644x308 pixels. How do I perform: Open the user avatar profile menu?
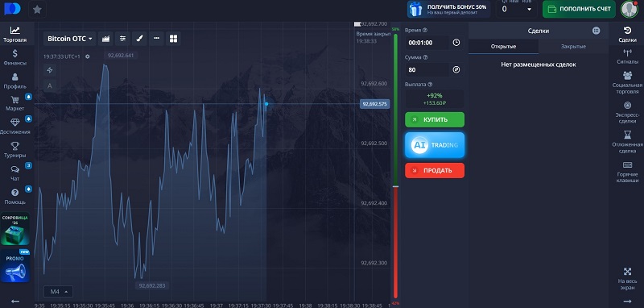[629, 9]
